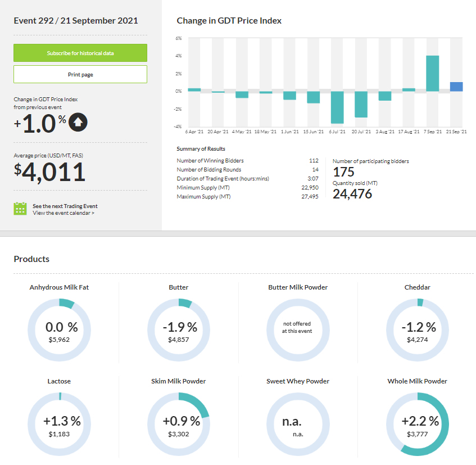Click the 6 Jul '21 negative bar
476x465 pixels.
coord(337,107)
